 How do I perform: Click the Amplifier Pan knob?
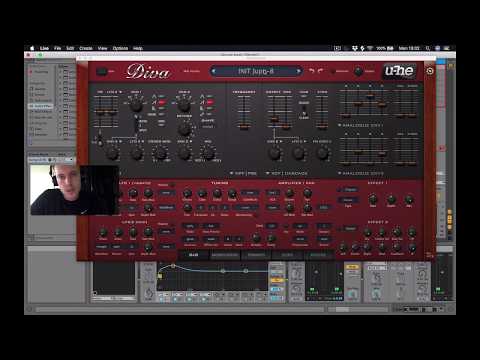[307, 193]
